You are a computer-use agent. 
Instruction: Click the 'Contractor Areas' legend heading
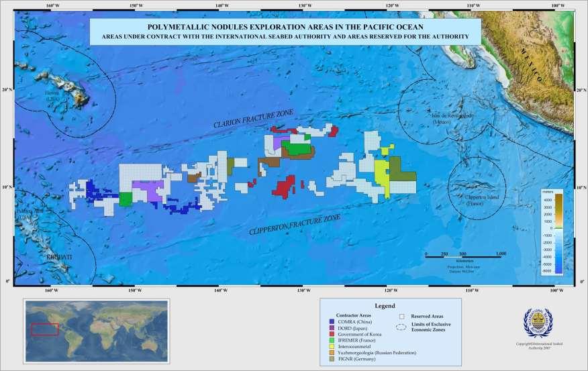(x=354, y=315)
